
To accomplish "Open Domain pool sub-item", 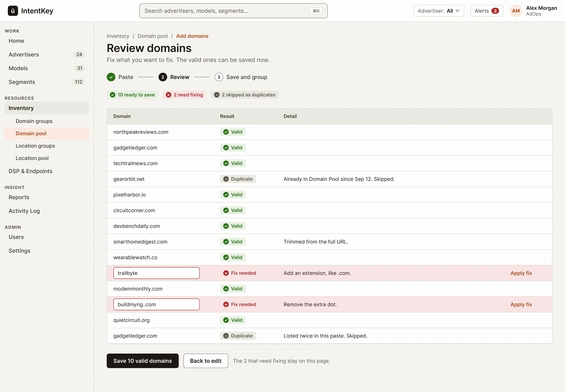I will pos(47,133).
